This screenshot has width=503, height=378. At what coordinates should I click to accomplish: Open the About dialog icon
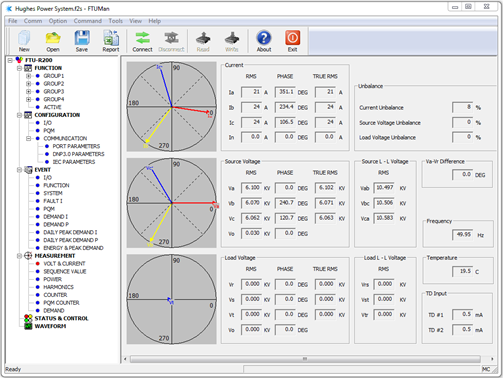[x=264, y=41]
